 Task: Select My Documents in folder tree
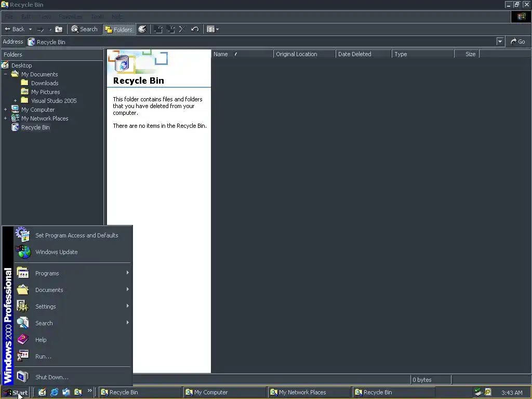coord(39,74)
